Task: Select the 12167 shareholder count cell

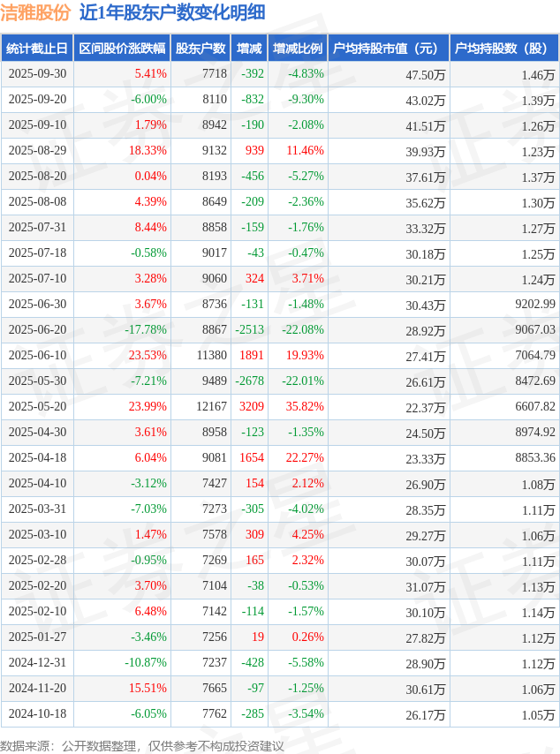Action: point(211,407)
